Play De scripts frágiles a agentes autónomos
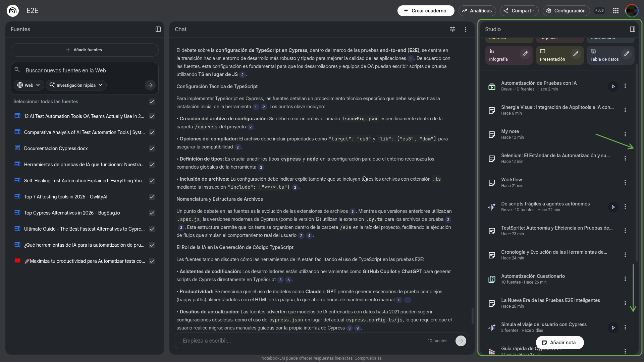This screenshot has width=644, height=362. click(x=613, y=207)
